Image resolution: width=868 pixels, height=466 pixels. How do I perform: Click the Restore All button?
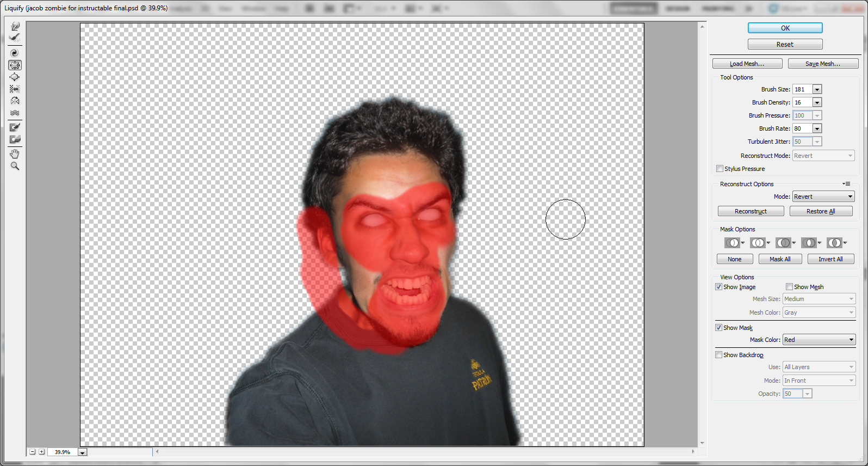pos(821,211)
